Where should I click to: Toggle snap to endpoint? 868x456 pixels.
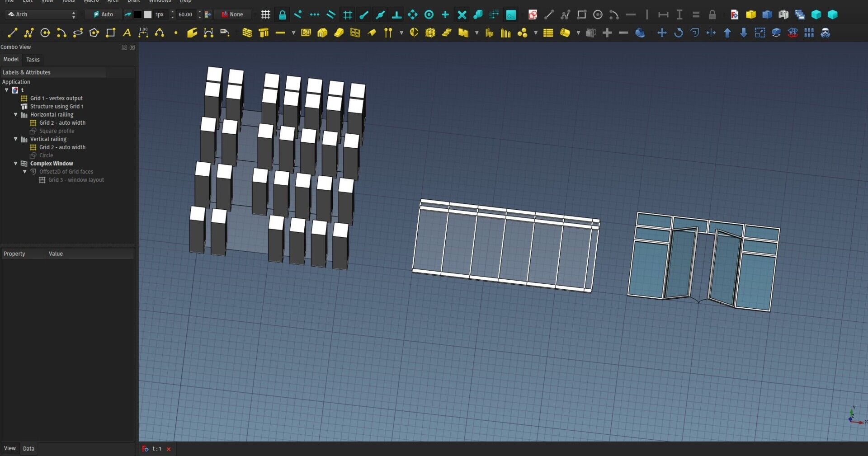(364, 14)
